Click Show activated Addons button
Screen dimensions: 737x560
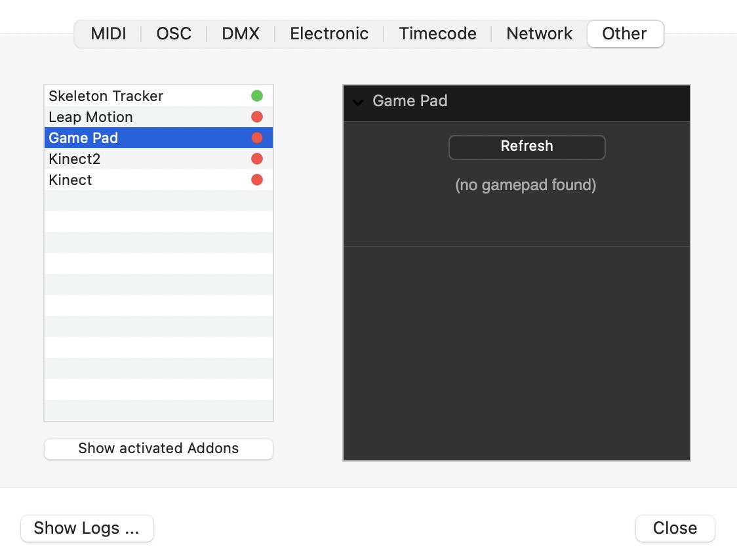[159, 449]
